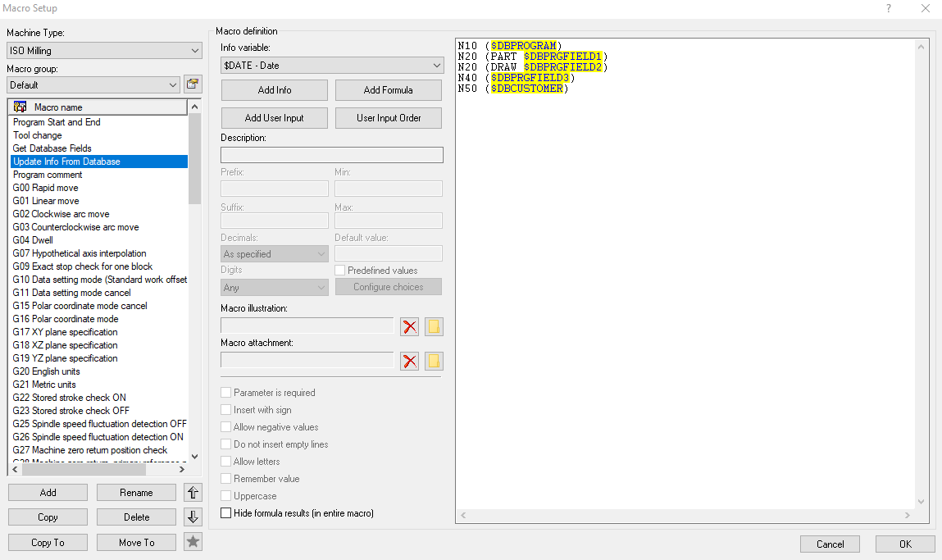Open the Machine Type dropdown
Viewport: 942px width, 560px height.
pos(105,51)
